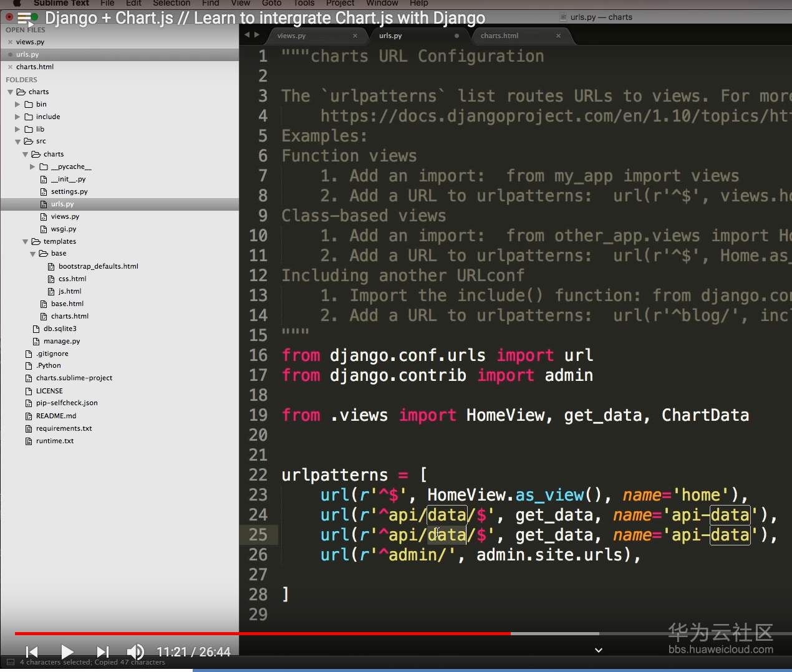792x672 pixels.
Task: Place cursor at closing bracket on line 28
Action: (x=286, y=595)
